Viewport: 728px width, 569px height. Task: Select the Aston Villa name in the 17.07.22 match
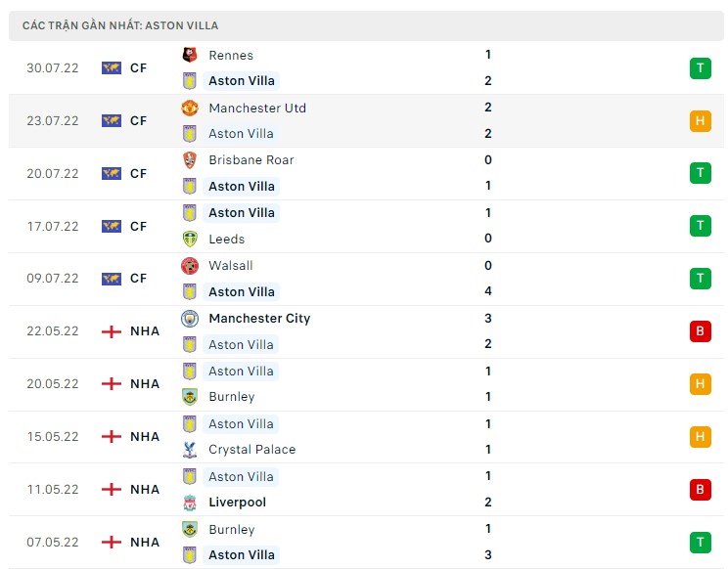[242, 213]
